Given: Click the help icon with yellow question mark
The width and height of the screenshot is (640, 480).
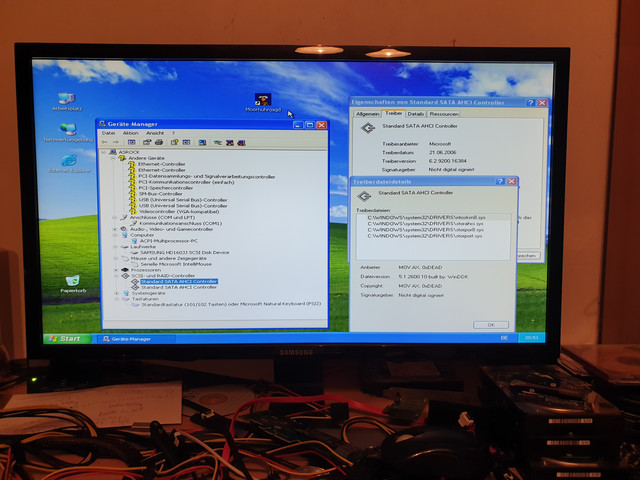Looking at the screenshot, I should point(175,142).
